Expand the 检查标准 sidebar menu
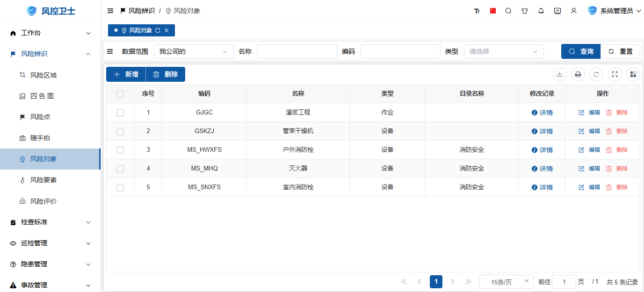 point(51,222)
